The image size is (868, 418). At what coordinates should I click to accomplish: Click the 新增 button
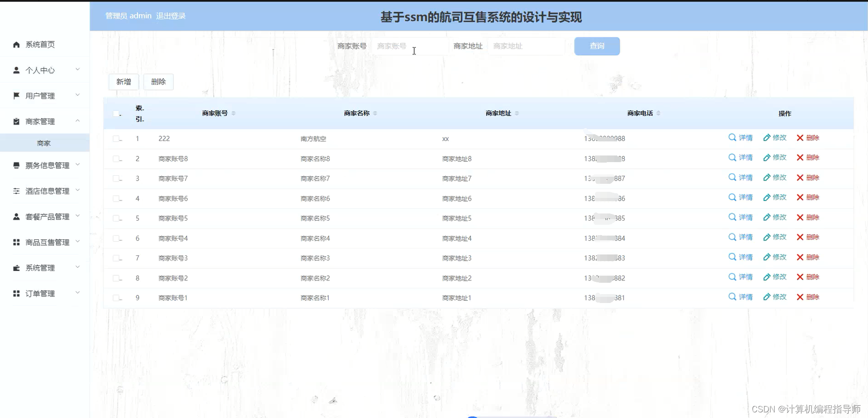click(x=124, y=82)
